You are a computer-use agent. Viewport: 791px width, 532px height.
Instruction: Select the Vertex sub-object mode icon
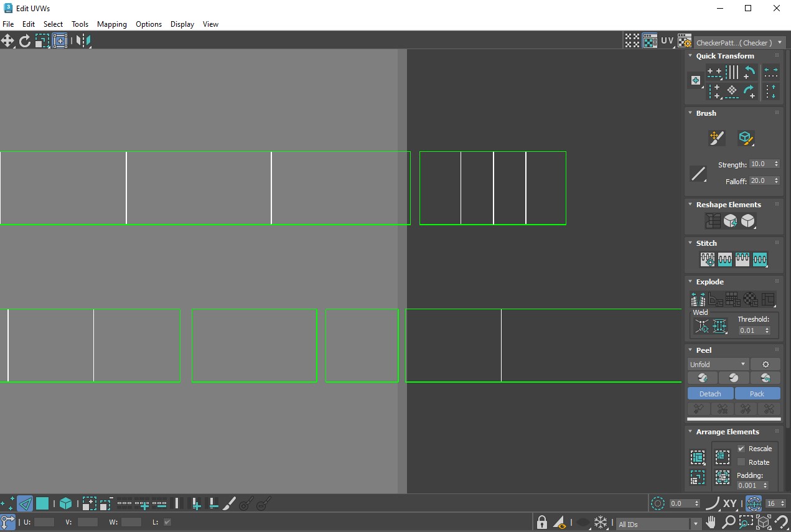coord(7,504)
